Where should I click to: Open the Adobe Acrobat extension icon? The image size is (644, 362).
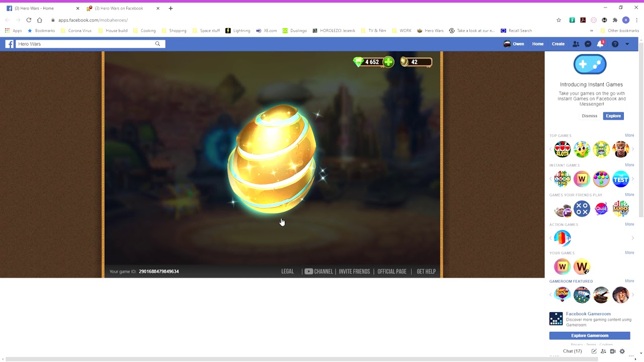583,20
